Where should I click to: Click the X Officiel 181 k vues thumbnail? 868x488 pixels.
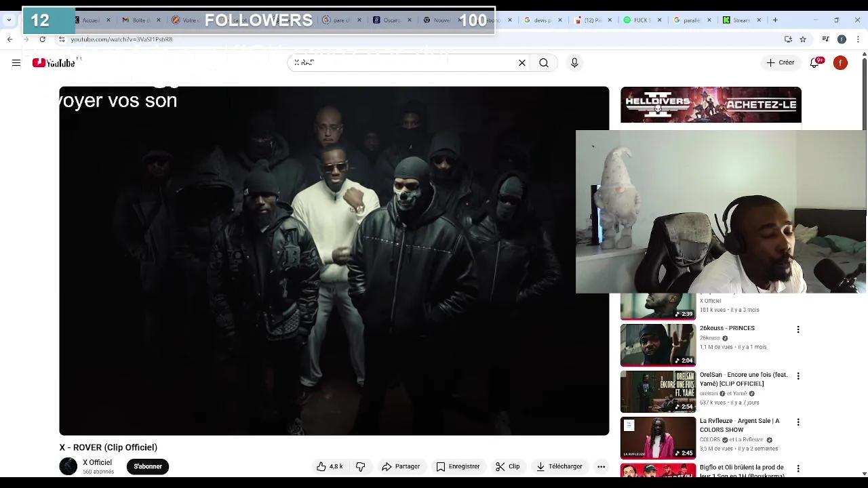point(658,306)
